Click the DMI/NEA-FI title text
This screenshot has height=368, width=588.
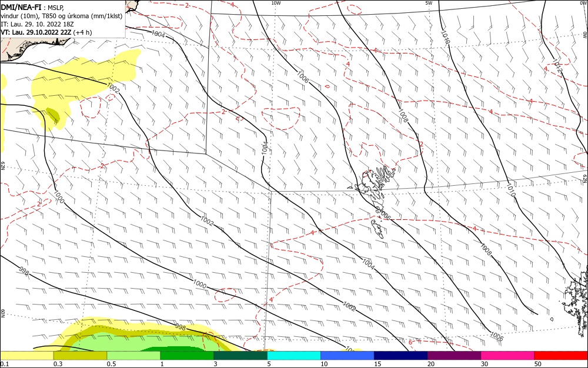click(21, 7)
